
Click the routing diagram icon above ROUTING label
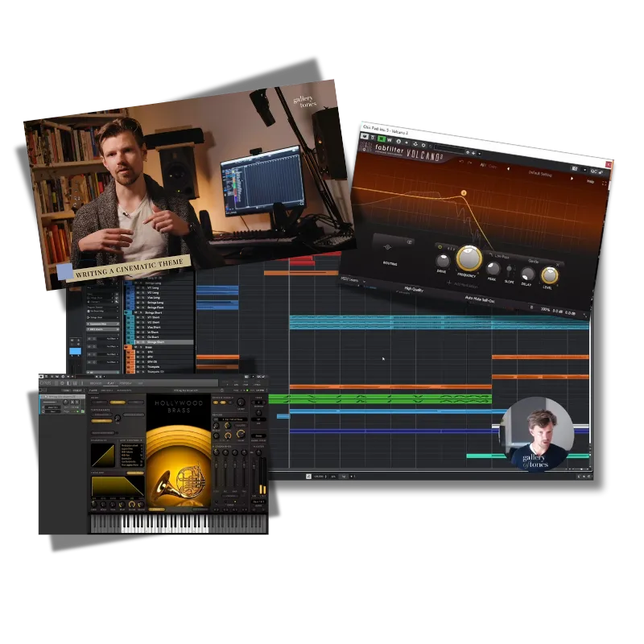(388, 247)
